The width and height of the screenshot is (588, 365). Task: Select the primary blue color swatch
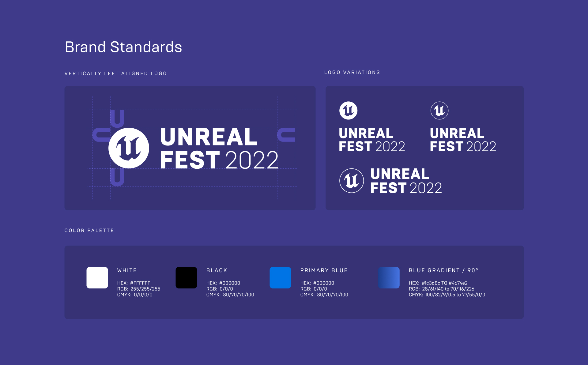click(x=280, y=278)
